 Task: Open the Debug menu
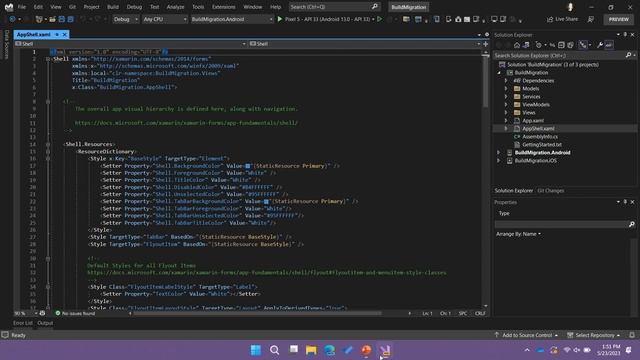pos(134,7)
